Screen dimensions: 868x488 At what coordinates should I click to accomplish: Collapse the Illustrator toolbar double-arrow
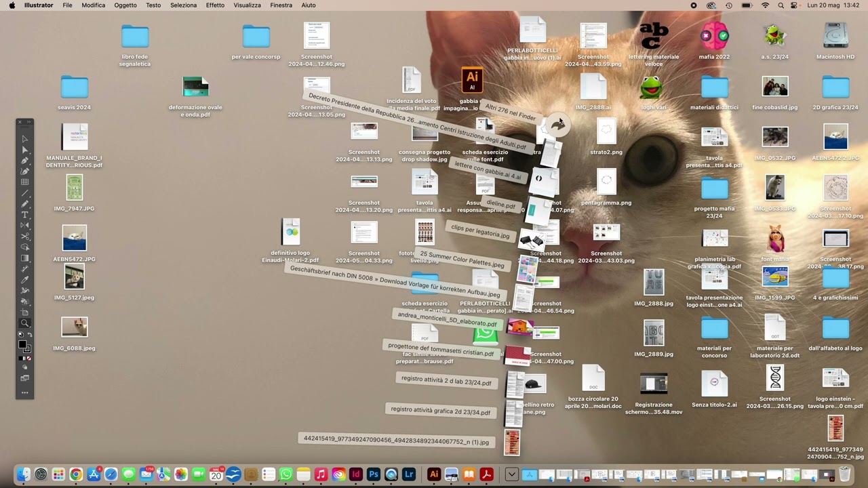(28, 122)
